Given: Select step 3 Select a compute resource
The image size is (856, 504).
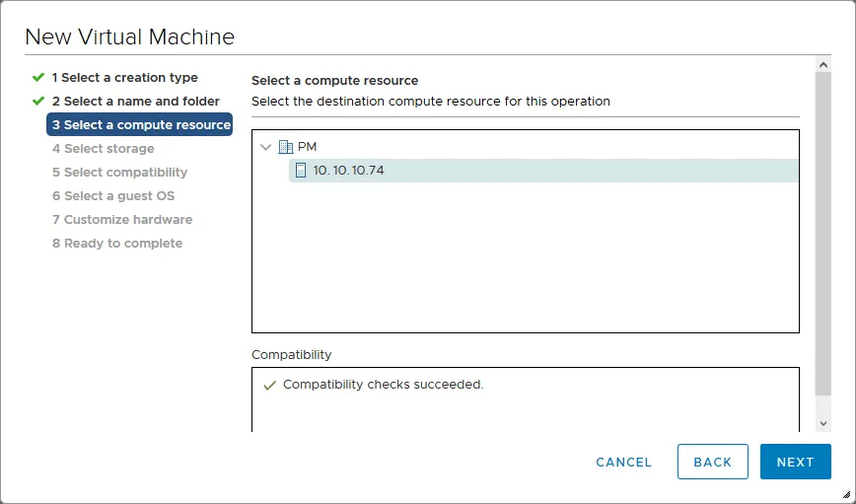Looking at the screenshot, I should [140, 125].
